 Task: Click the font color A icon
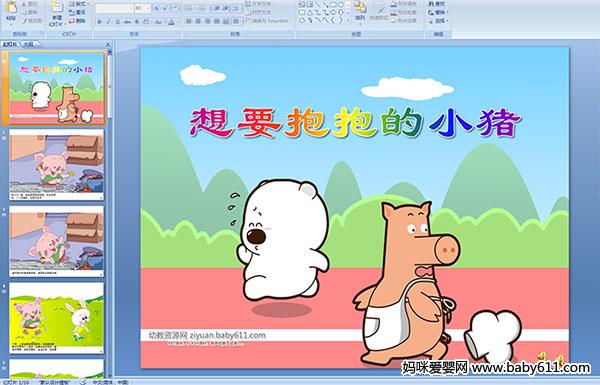172,22
